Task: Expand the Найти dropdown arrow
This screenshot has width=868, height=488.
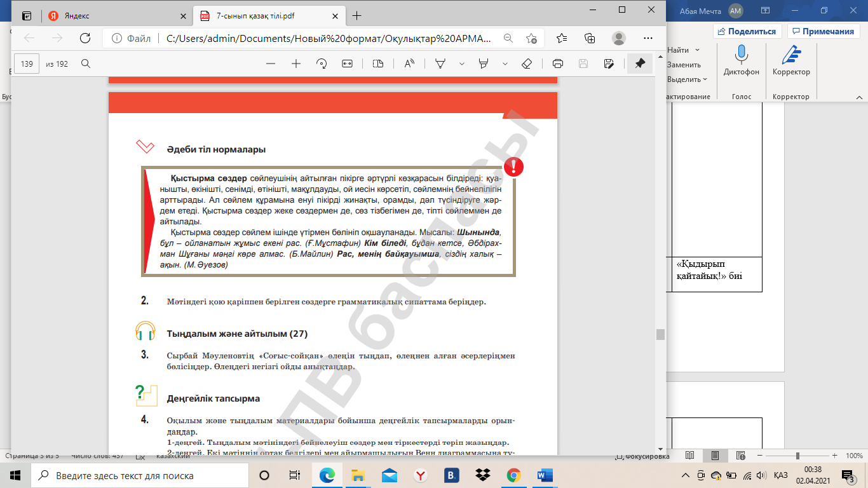Action: (697, 50)
